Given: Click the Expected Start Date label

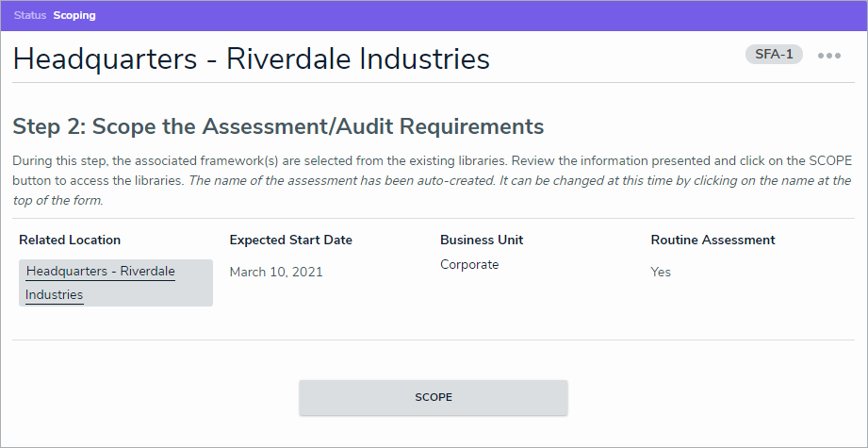Looking at the screenshot, I should point(290,240).
